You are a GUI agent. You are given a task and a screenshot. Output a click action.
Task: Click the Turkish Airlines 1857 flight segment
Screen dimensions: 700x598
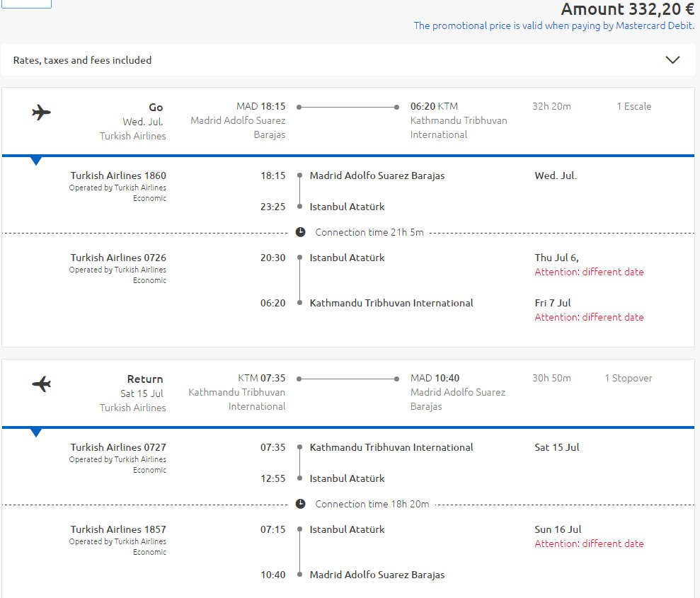click(x=118, y=530)
